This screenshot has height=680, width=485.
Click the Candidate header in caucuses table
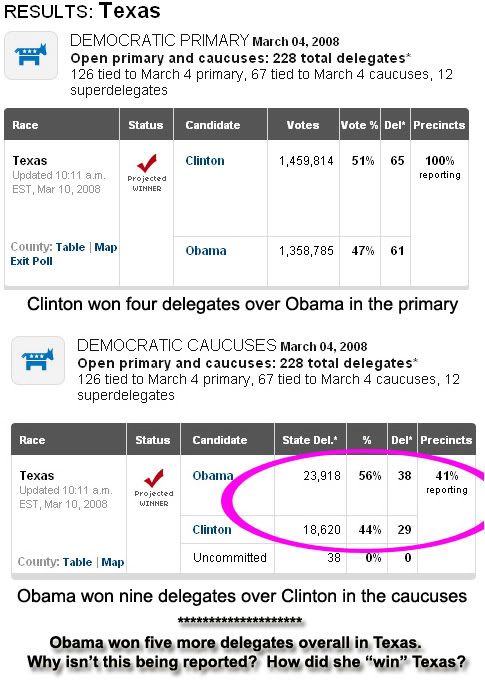pos(220,440)
